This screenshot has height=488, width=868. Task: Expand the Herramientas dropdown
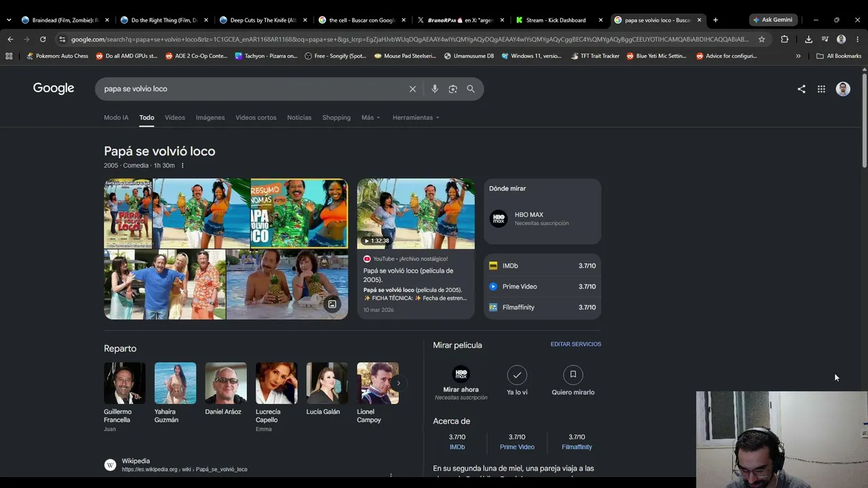coord(416,117)
